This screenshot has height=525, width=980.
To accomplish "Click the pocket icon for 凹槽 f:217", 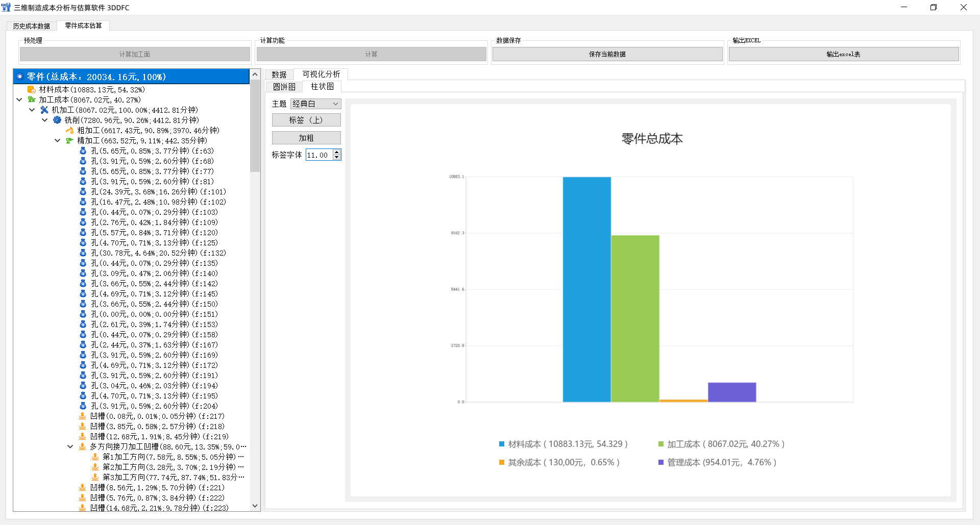I will click(x=82, y=416).
